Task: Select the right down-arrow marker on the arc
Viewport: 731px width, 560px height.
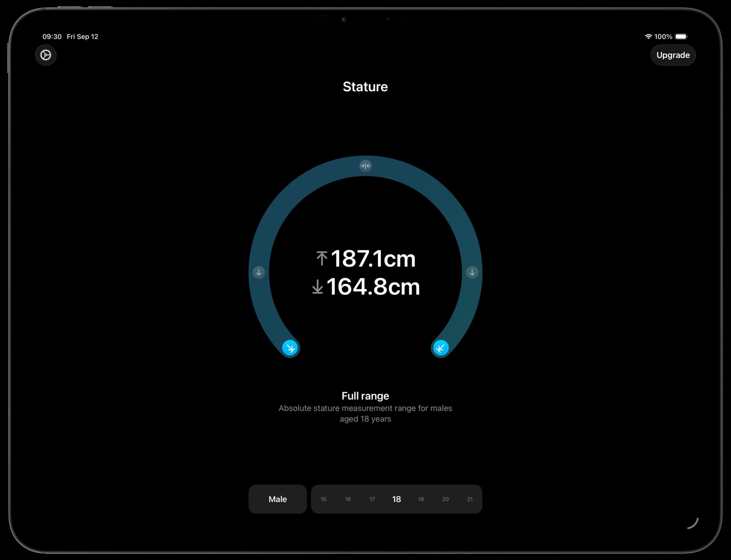Action: tap(472, 272)
